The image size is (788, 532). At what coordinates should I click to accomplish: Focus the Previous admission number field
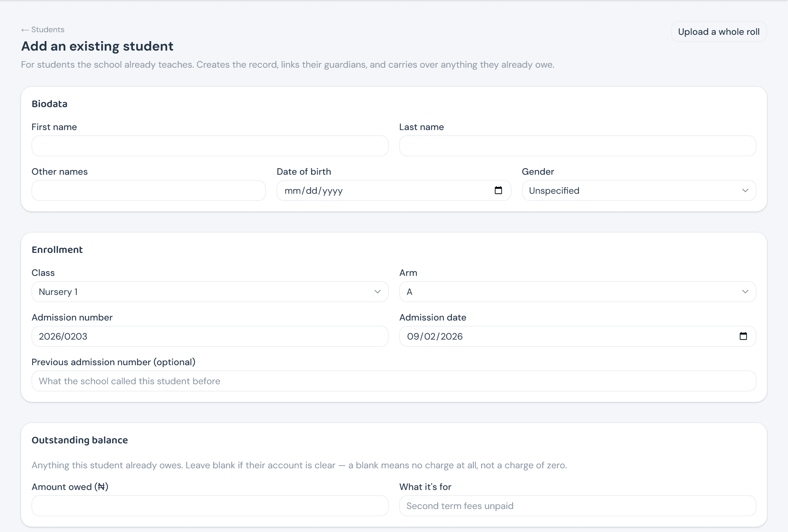394,381
